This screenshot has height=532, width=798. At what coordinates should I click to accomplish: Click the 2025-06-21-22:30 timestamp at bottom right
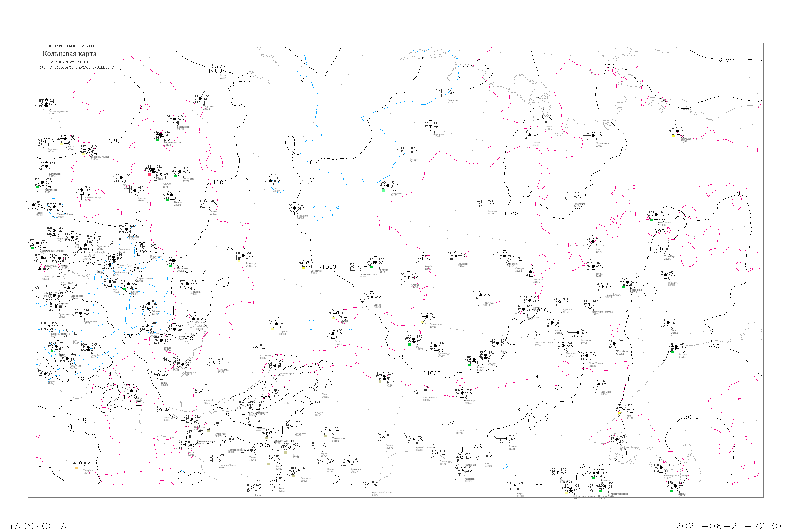(x=728, y=526)
